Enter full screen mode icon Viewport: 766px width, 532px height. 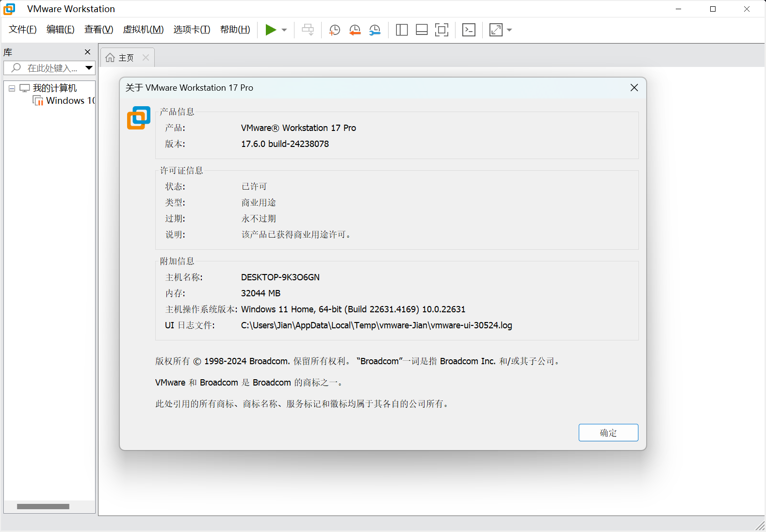441,30
